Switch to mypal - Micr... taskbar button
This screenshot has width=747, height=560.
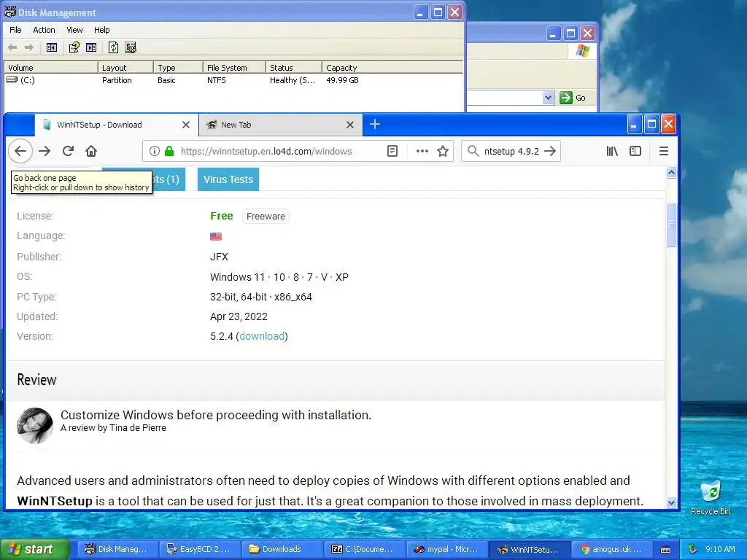448,549
